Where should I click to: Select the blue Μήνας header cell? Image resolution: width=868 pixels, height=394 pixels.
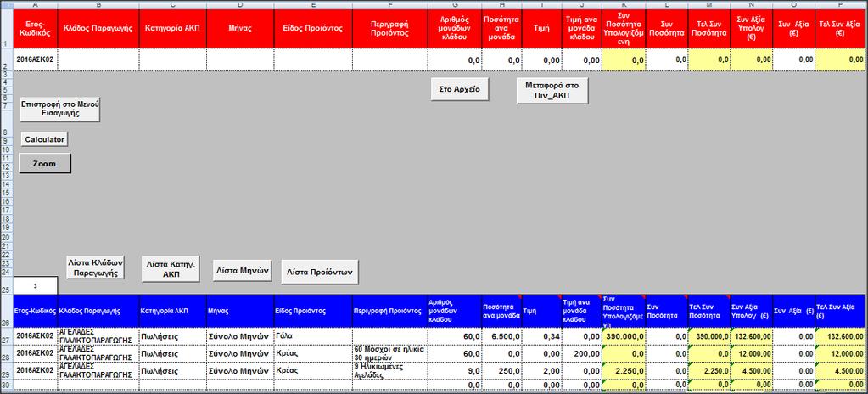pyautogui.click(x=240, y=311)
